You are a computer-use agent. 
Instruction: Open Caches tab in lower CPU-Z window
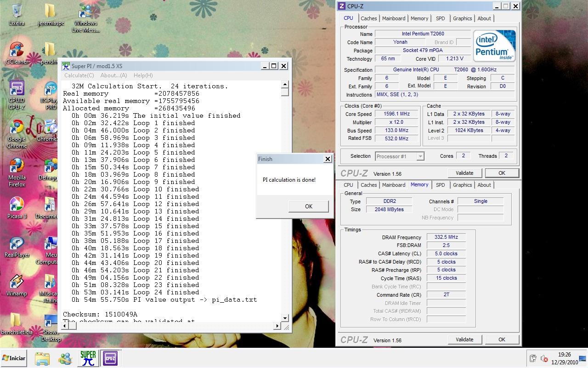pyautogui.click(x=368, y=185)
